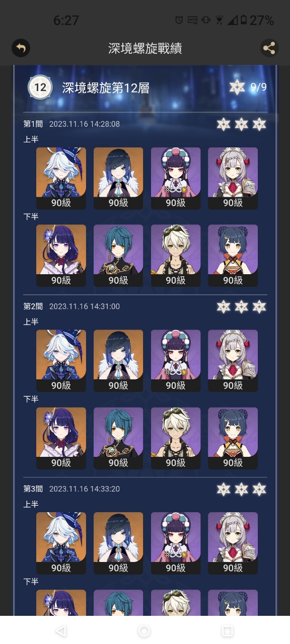
Task: Tap the back arrow icon
Action: (21, 48)
